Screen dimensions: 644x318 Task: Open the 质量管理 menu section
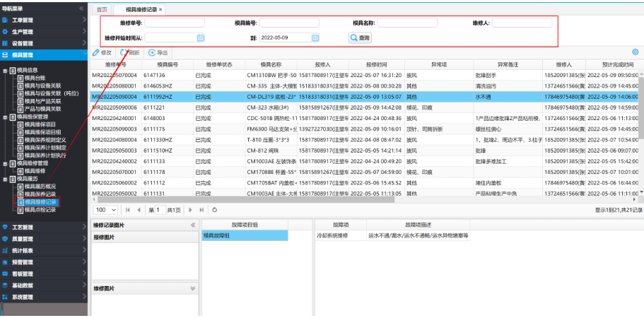(x=23, y=239)
